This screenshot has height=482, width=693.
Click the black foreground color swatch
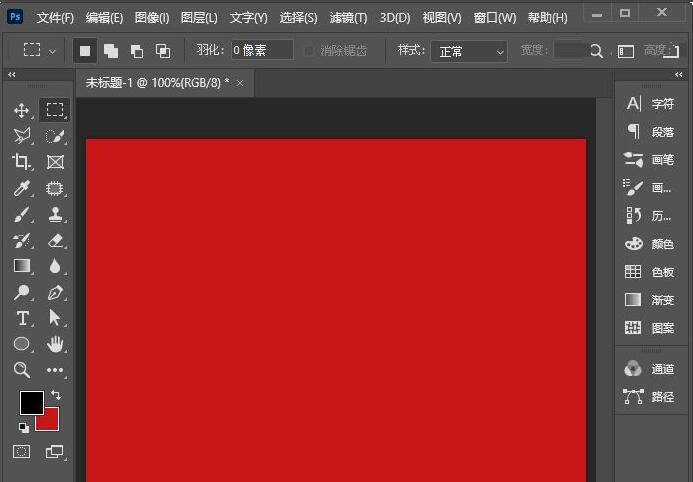(31, 402)
